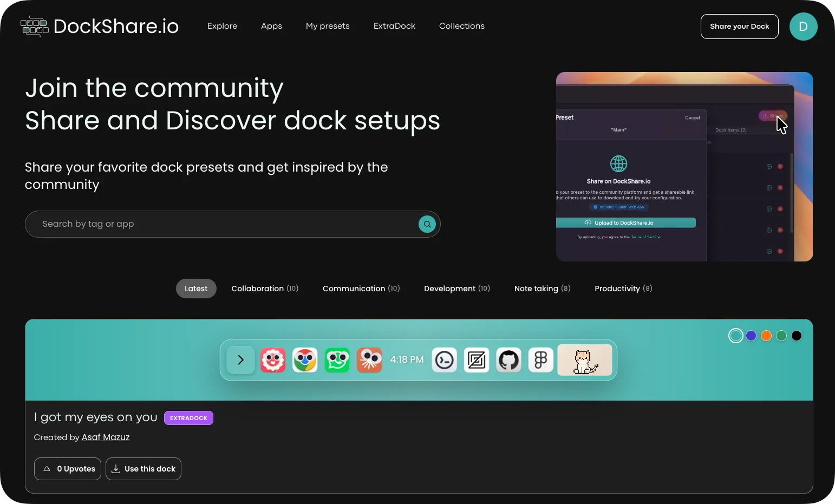The width and height of the screenshot is (835, 504).
Task: Click the pixel cat dock widget
Action: pyautogui.click(x=585, y=360)
